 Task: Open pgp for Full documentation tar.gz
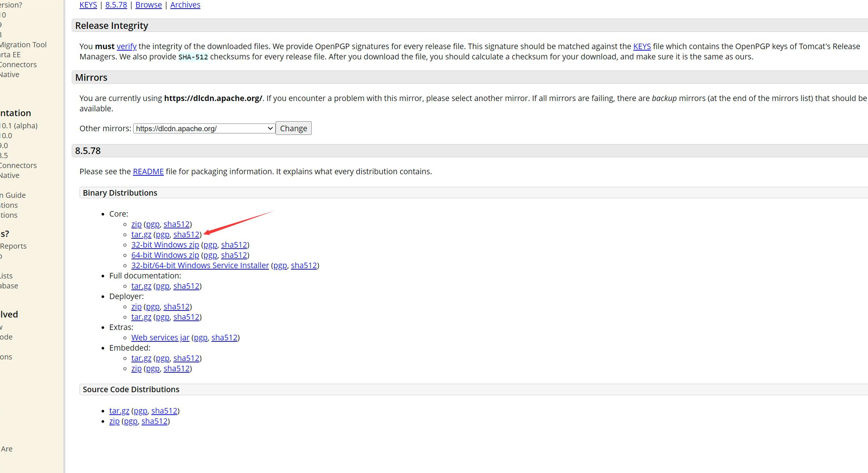coord(162,286)
